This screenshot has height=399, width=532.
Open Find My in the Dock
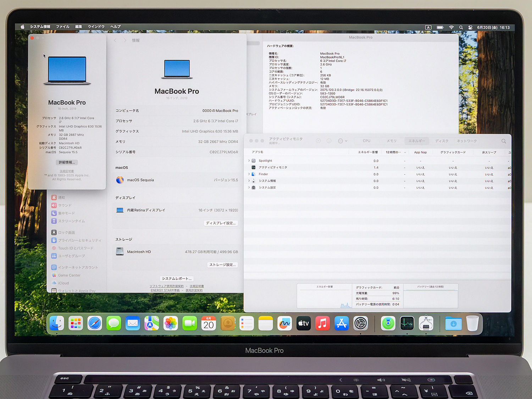tap(388, 323)
